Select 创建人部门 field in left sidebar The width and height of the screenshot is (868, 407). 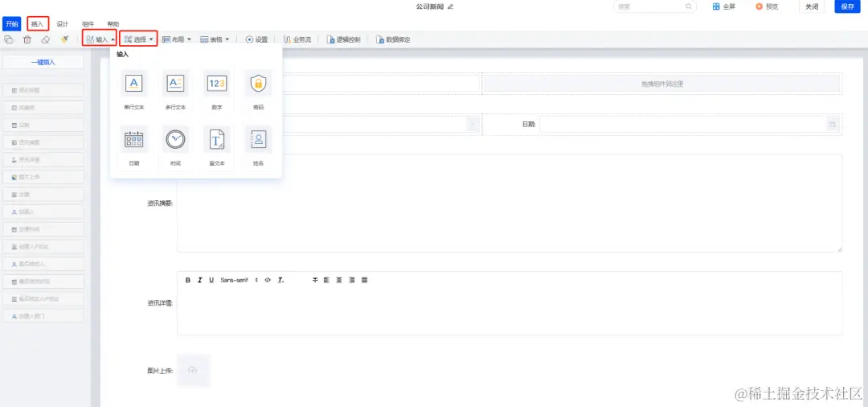tap(43, 316)
